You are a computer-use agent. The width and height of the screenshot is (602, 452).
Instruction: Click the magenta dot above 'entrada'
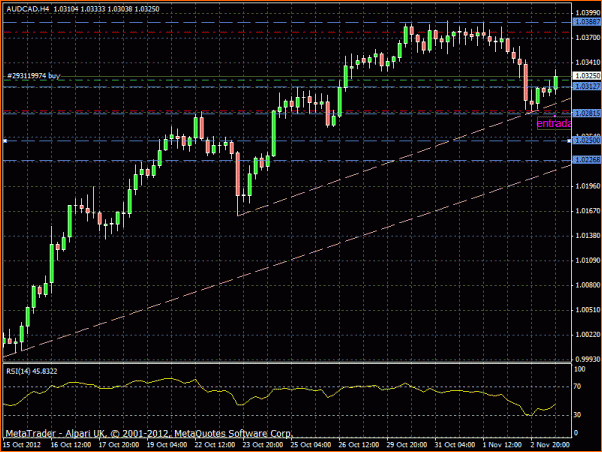pyautogui.click(x=555, y=116)
